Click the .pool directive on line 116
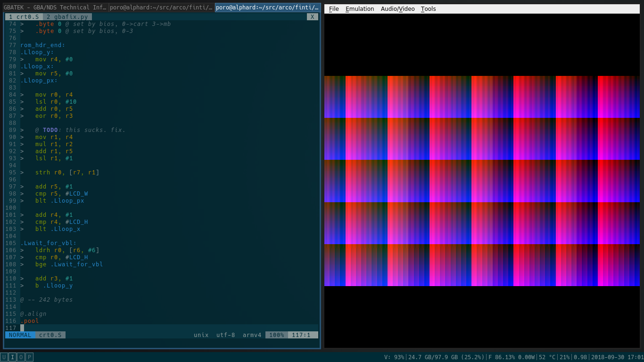The image size is (644, 362). click(30, 321)
